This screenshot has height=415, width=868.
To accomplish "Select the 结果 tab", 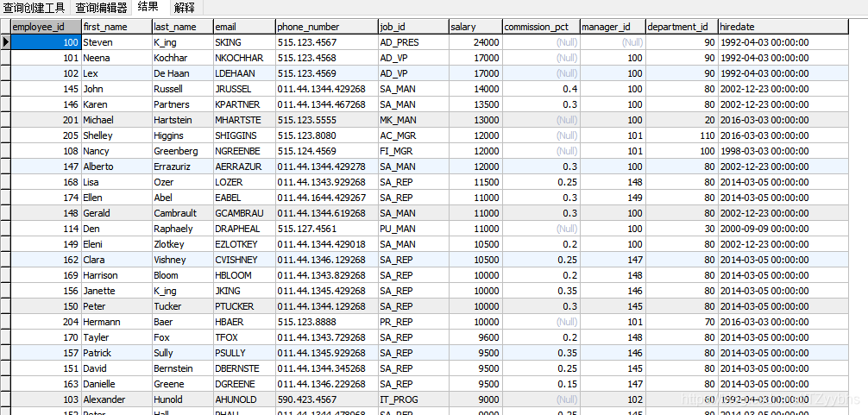I will pos(148,7).
